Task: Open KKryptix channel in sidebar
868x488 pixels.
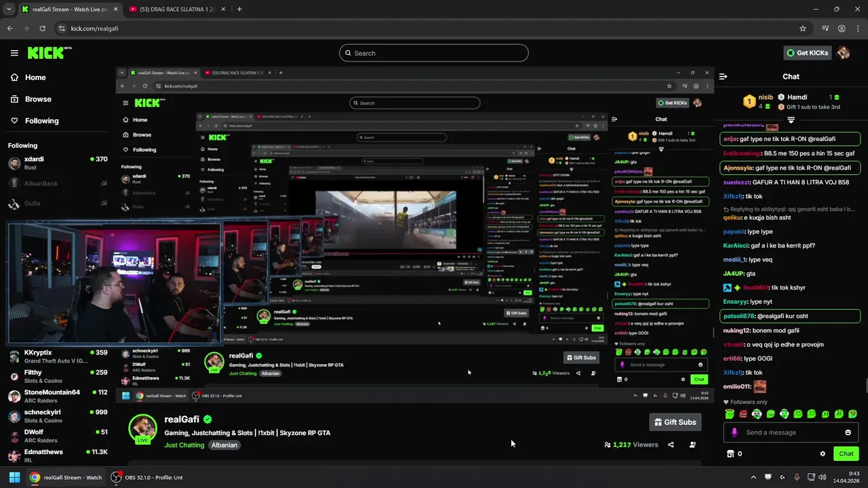Action: coord(58,357)
